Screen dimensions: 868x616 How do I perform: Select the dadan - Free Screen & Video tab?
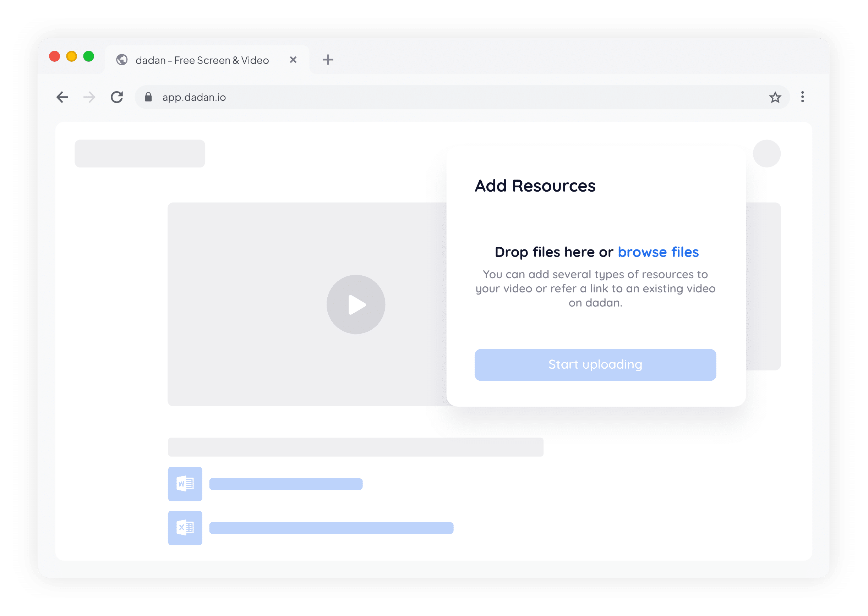pos(202,60)
